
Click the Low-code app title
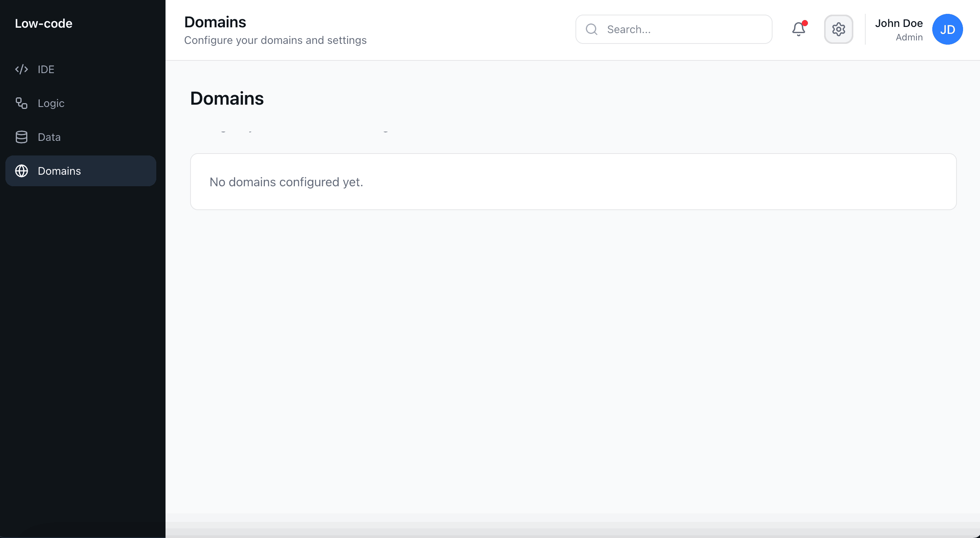click(x=43, y=23)
